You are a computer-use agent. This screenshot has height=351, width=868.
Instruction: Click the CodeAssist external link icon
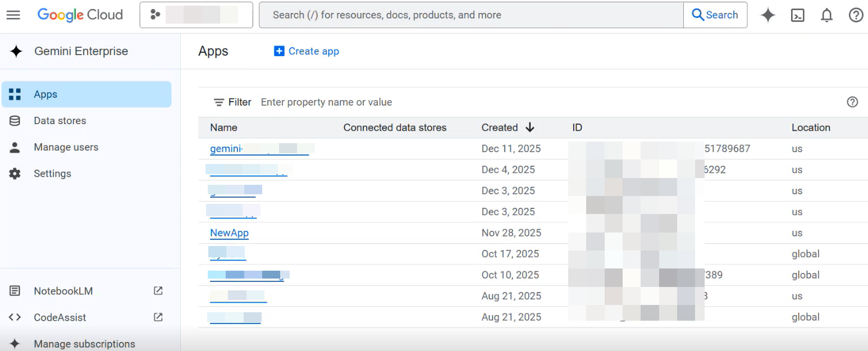click(x=158, y=317)
